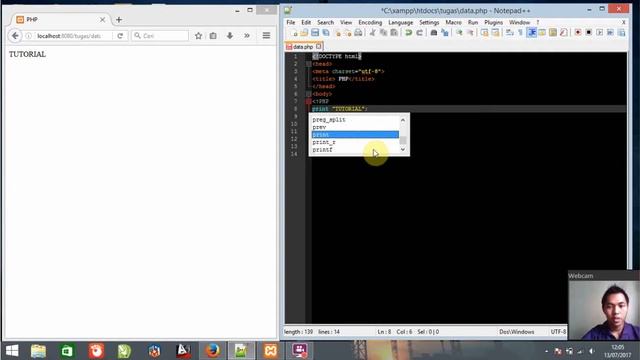Collapse the PHP block fold marker
Screen dimensions: 640x360
tap(309, 101)
